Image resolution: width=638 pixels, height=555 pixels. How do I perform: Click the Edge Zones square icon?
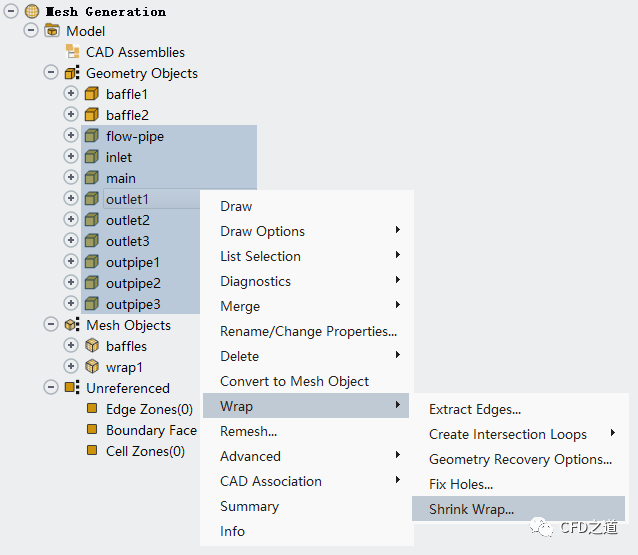tap(92, 409)
